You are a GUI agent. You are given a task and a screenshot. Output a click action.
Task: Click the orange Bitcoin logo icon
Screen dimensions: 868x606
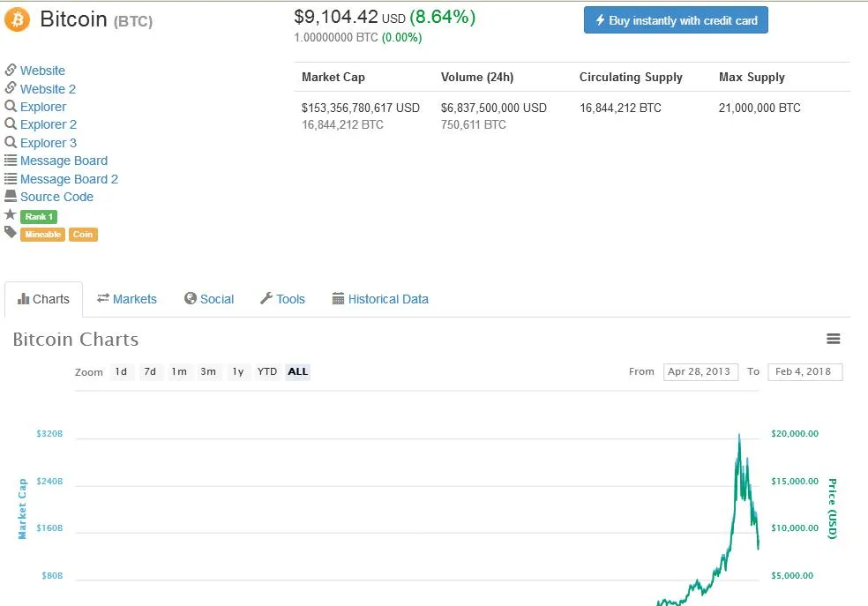pos(17,20)
